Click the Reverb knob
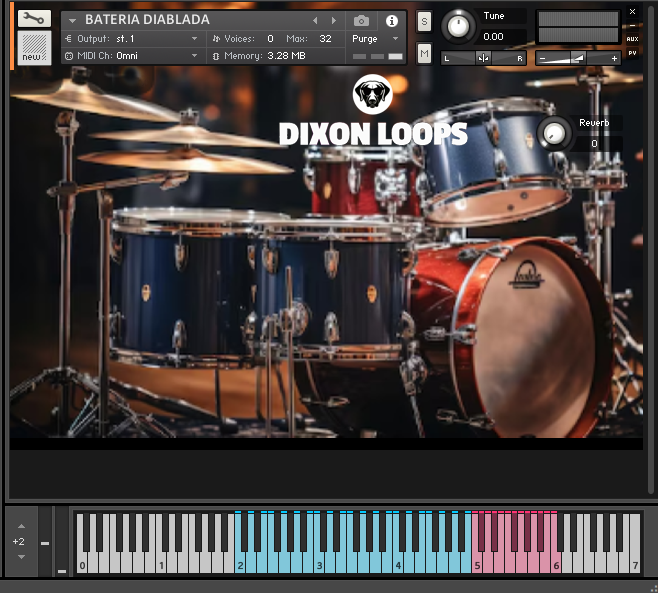658x593 pixels. pyautogui.click(x=553, y=133)
